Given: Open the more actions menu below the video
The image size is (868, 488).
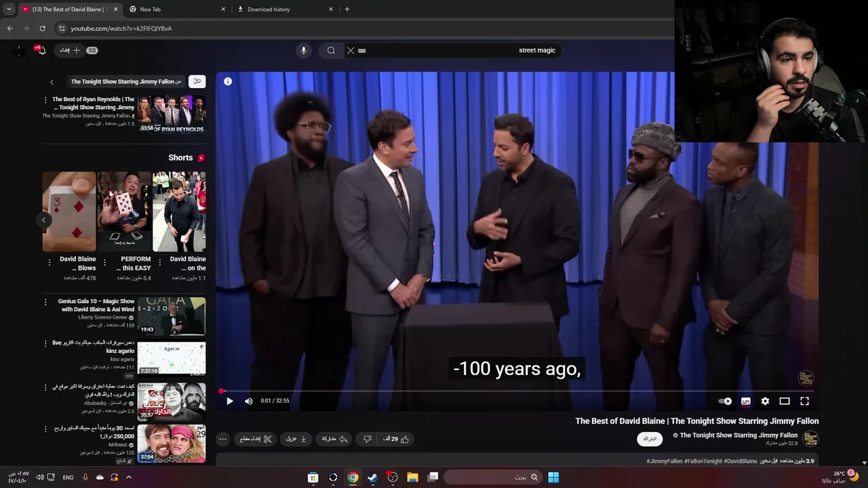Looking at the screenshot, I should click(222, 439).
